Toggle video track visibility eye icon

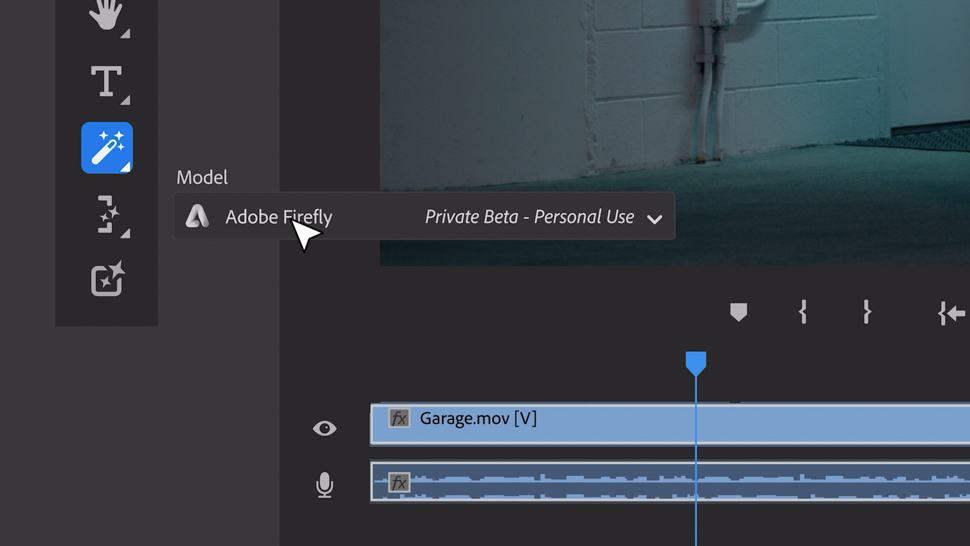pos(324,428)
